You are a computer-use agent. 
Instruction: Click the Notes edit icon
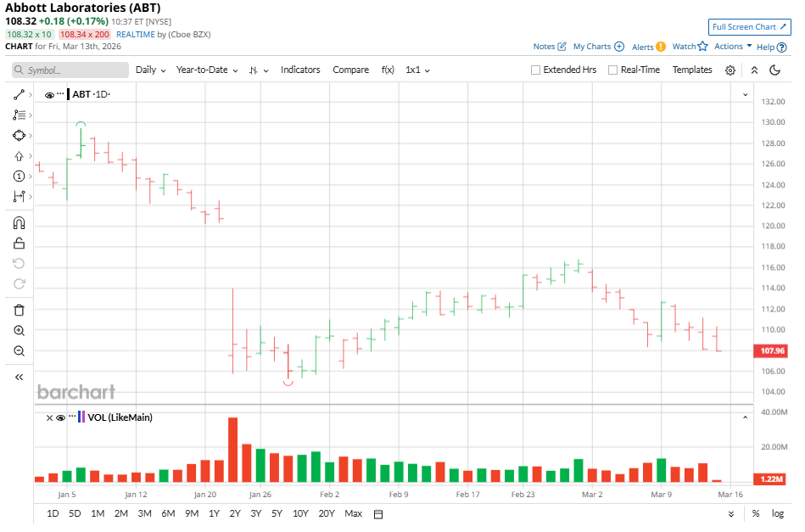[562, 47]
